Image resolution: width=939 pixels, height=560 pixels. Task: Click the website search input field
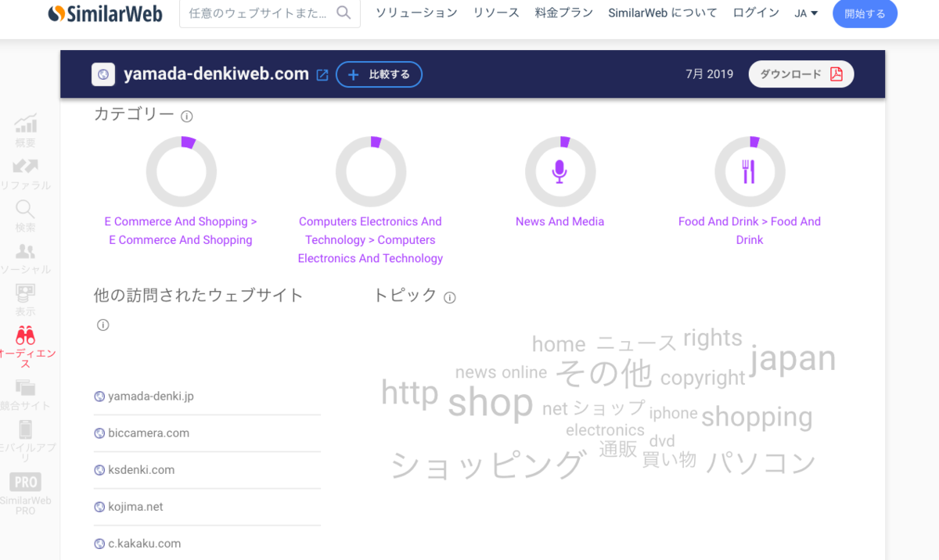(x=258, y=13)
